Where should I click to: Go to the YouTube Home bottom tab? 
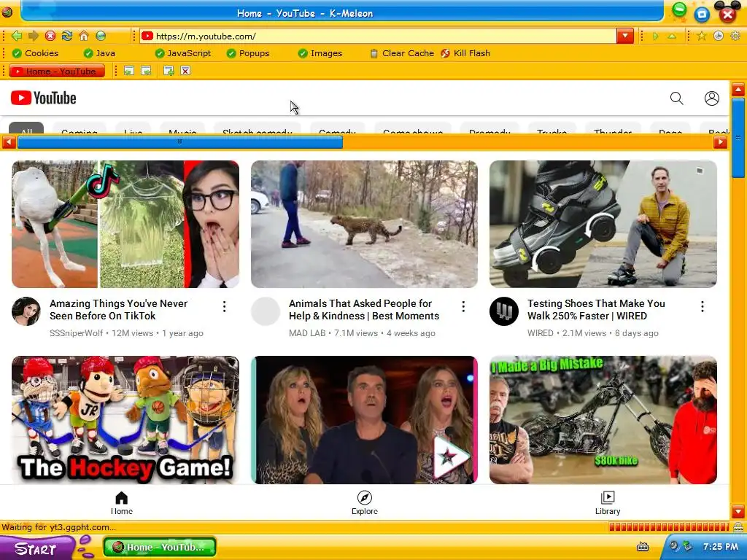pyautogui.click(x=122, y=503)
